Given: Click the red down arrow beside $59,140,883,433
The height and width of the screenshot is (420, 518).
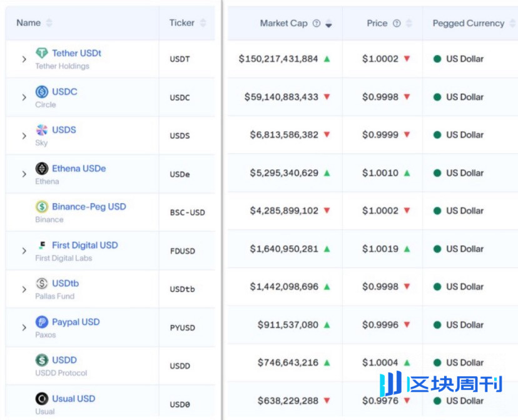Looking at the screenshot, I should (x=327, y=97).
